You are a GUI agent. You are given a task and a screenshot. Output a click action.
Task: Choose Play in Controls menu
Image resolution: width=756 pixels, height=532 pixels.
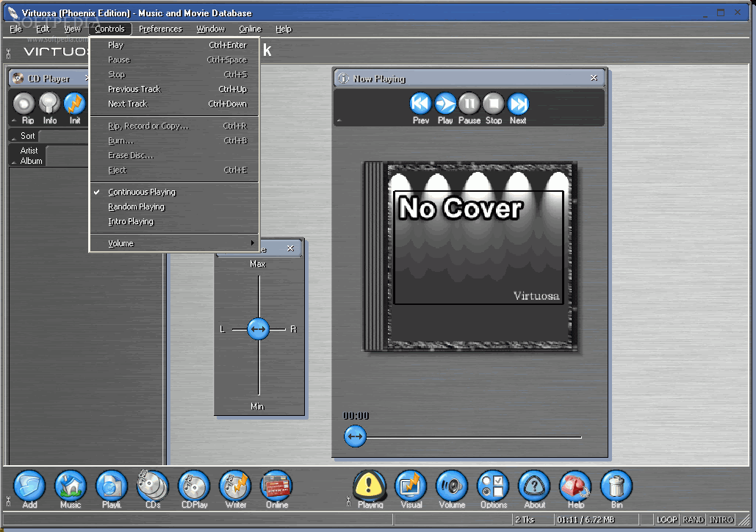(175, 45)
